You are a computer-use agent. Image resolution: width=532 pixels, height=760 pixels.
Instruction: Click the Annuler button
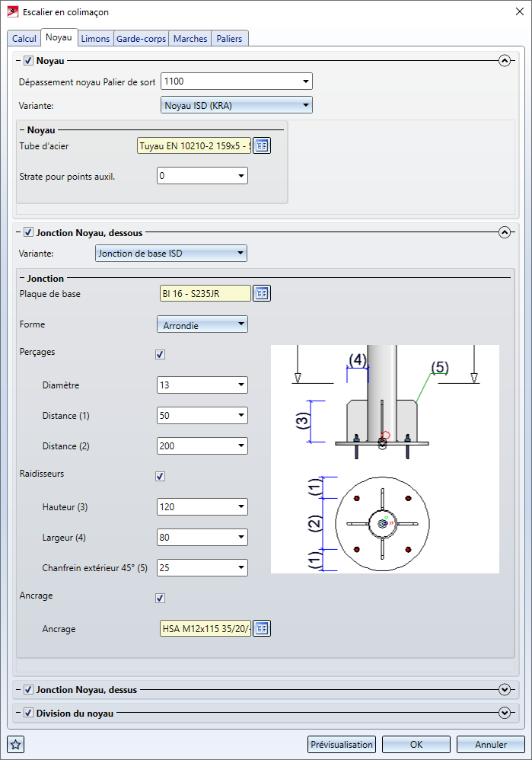click(x=491, y=744)
